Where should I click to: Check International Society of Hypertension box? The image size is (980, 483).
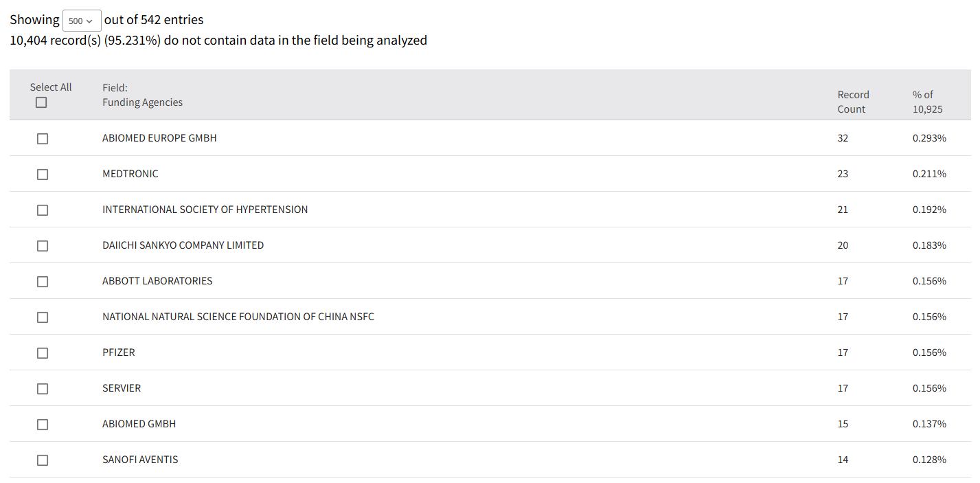pyautogui.click(x=43, y=210)
